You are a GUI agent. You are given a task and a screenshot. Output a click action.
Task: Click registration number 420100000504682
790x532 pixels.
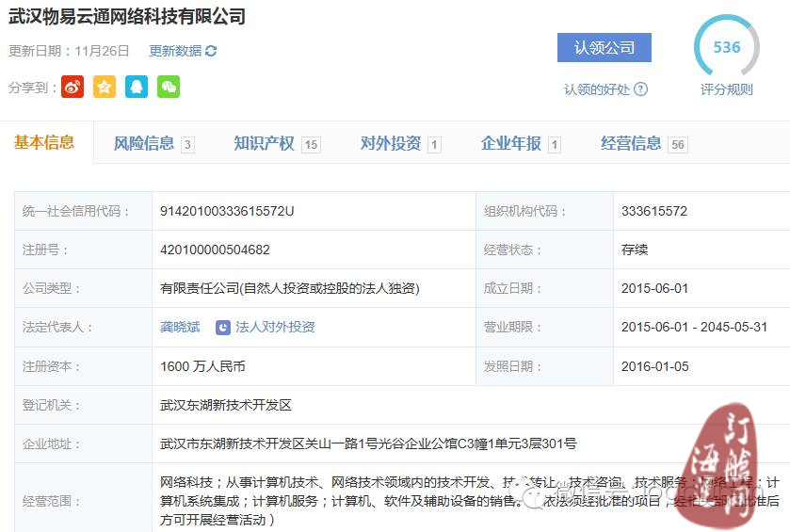pos(215,250)
